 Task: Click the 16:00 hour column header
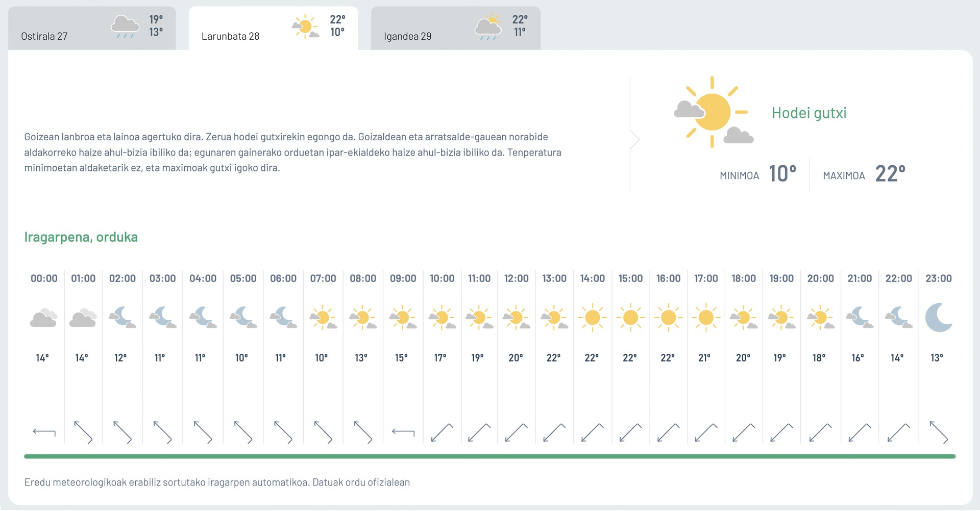pyautogui.click(x=669, y=278)
